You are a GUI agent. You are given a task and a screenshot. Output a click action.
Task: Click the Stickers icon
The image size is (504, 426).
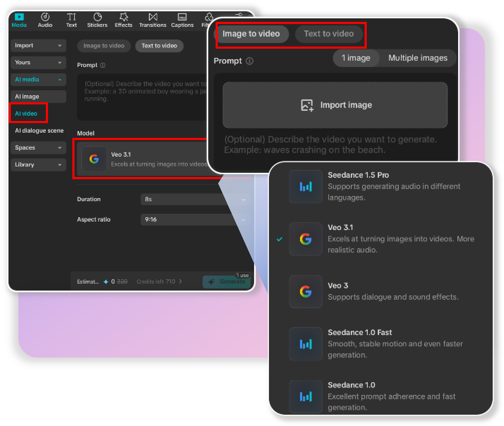[x=97, y=19]
